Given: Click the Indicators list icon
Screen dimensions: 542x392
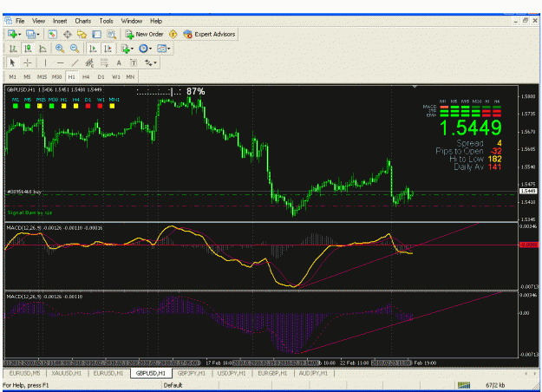Looking at the screenshot, I should click(x=125, y=49).
